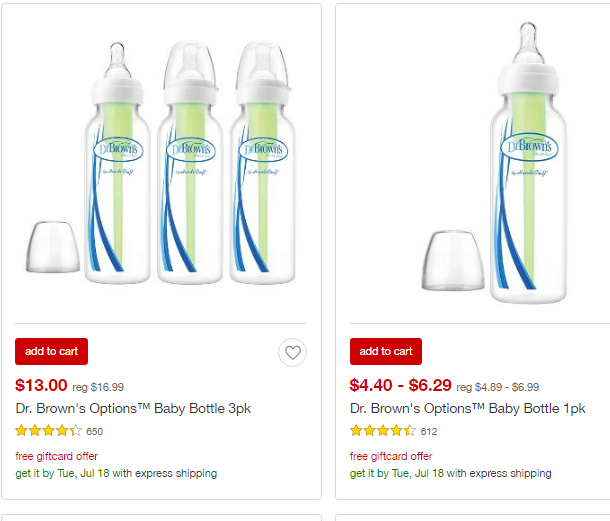Click the star rating for the 3pk bottles

(49, 431)
